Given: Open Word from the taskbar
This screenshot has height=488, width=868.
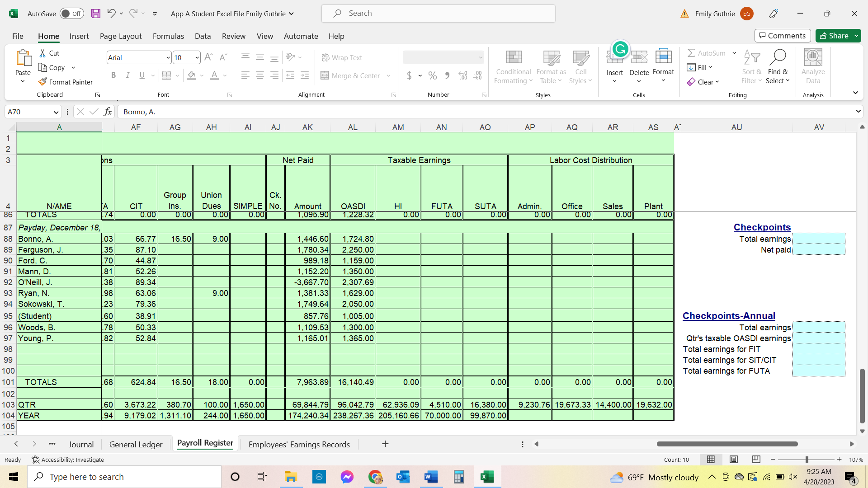Looking at the screenshot, I should coord(431,477).
